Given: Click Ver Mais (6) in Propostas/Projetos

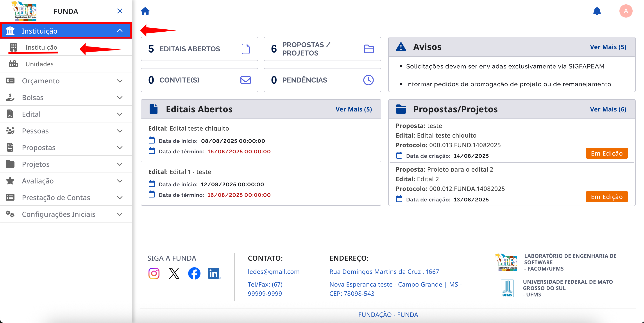Looking at the screenshot, I should click(x=608, y=109).
